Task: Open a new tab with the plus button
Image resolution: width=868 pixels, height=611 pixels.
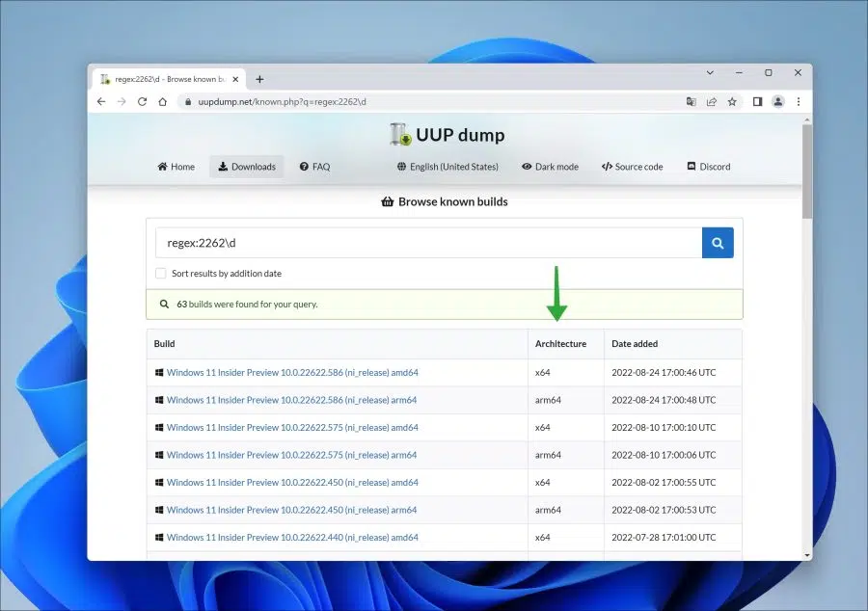Action: (x=259, y=79)
